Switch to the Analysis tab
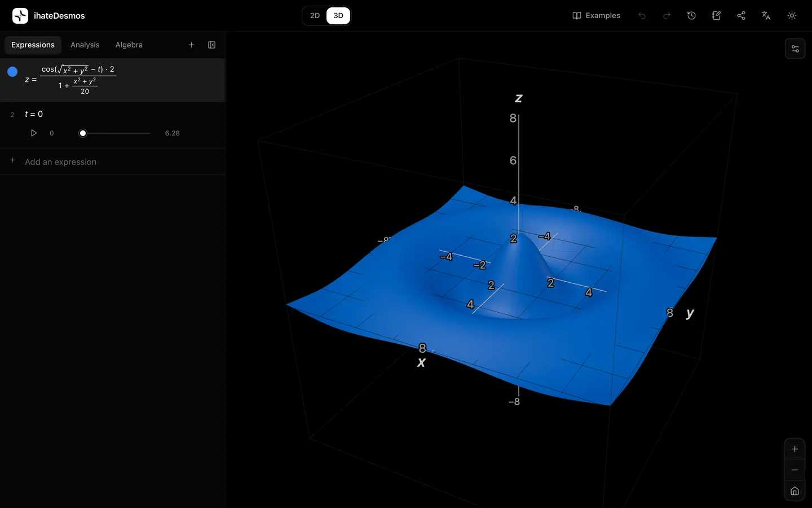The width and height of the screenshot is (812, 508). point(85,45)
